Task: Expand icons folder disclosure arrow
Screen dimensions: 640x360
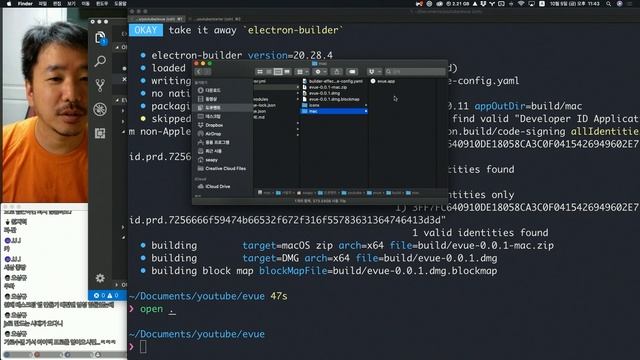Action: pyautogui.click(x=366, y=105)
